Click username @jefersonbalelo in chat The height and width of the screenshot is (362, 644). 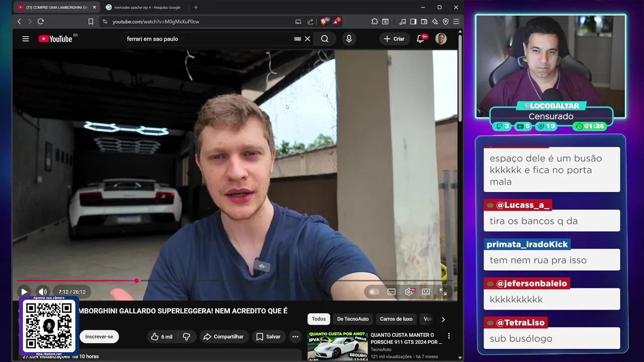[527, 284]
